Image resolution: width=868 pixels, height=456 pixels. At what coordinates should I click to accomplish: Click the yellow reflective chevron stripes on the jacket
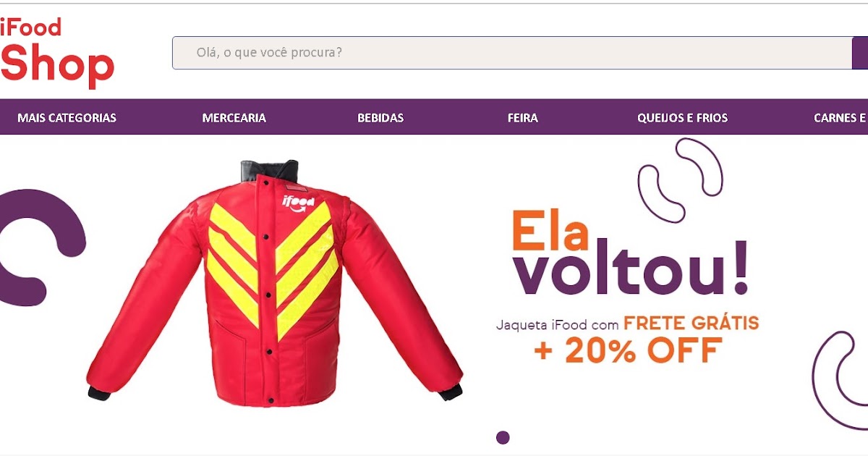coord(273,269)
